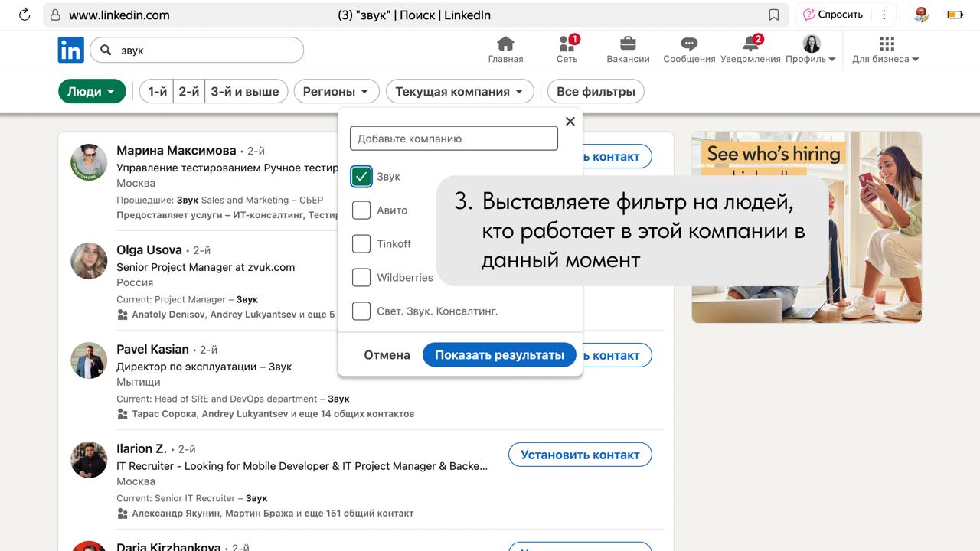Click the battery status icon
The height and width of the screenshot is (551, 980).
click(x=955, y=15)
